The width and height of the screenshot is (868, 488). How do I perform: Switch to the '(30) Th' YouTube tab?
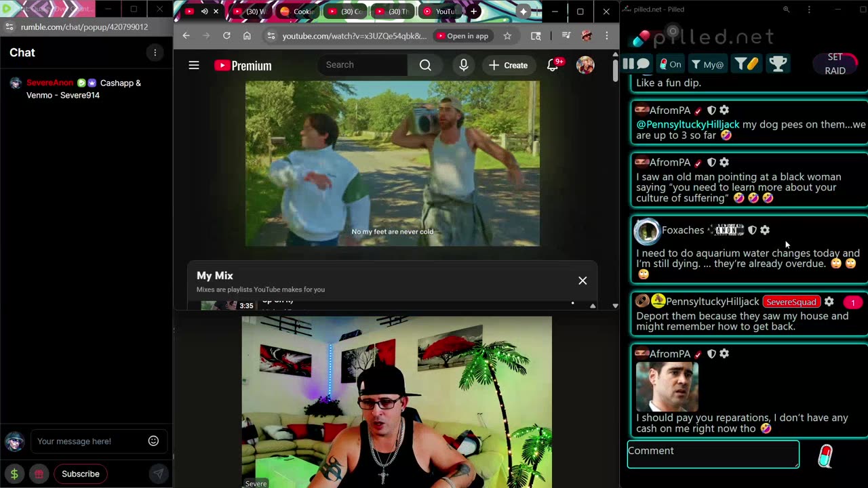[x=392, y=12]
